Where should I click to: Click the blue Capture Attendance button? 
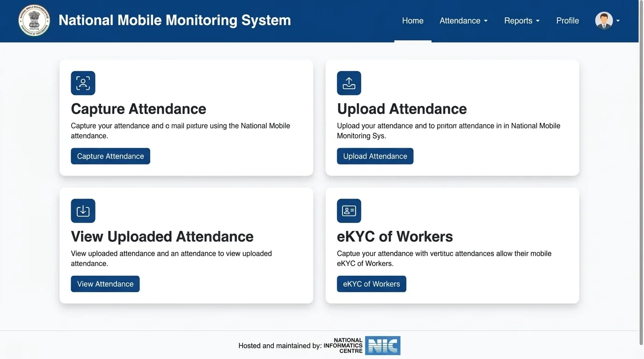pos(110,156)
